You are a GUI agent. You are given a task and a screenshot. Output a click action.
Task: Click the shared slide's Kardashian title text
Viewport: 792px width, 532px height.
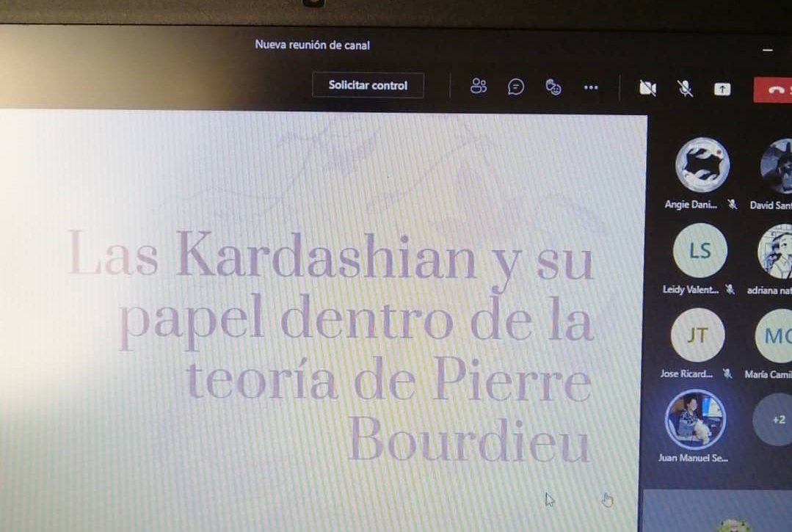[x=330, y=345]
